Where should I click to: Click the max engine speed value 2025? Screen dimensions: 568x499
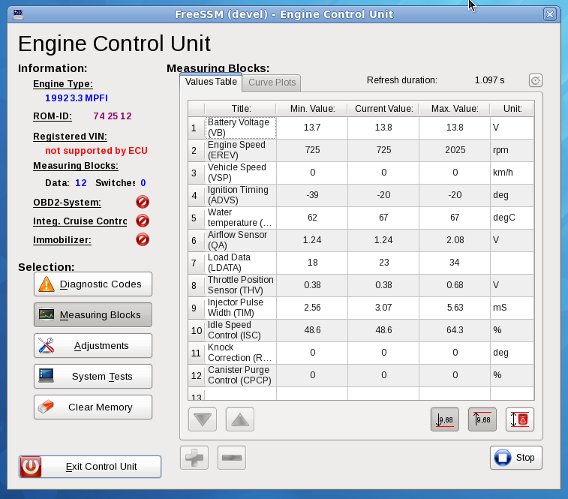click(x=455, y=150)
